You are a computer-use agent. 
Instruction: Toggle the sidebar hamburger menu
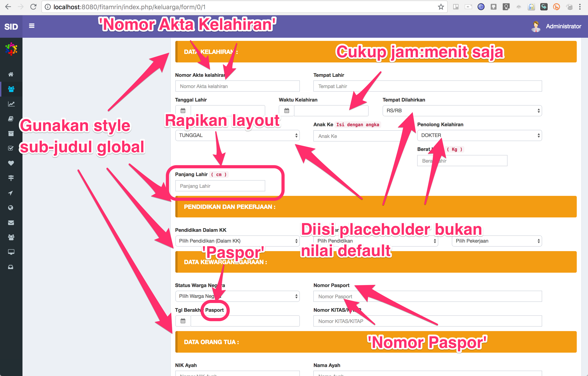[x=31, y=26]
